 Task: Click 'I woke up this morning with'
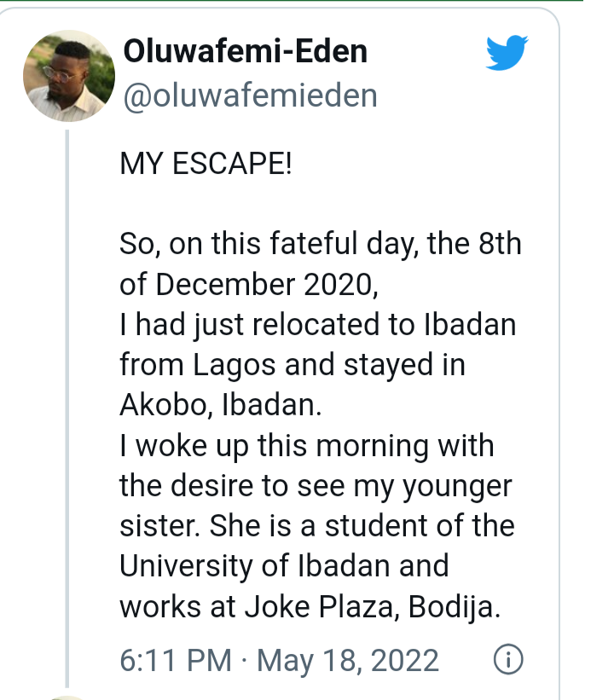point(307,446)
